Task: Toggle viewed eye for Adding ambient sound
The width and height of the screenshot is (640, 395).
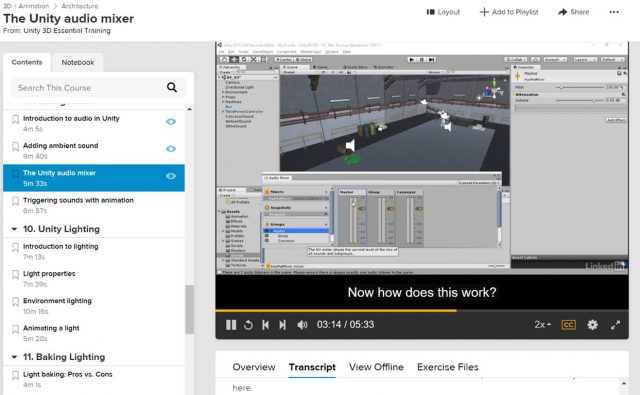Action: coord(171,149)
